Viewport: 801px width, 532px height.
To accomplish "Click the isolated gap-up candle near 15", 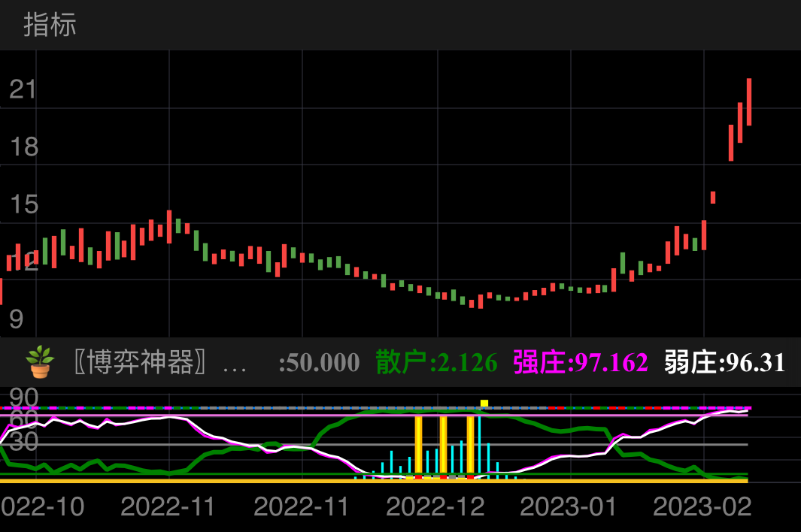I will pos(713,198).
